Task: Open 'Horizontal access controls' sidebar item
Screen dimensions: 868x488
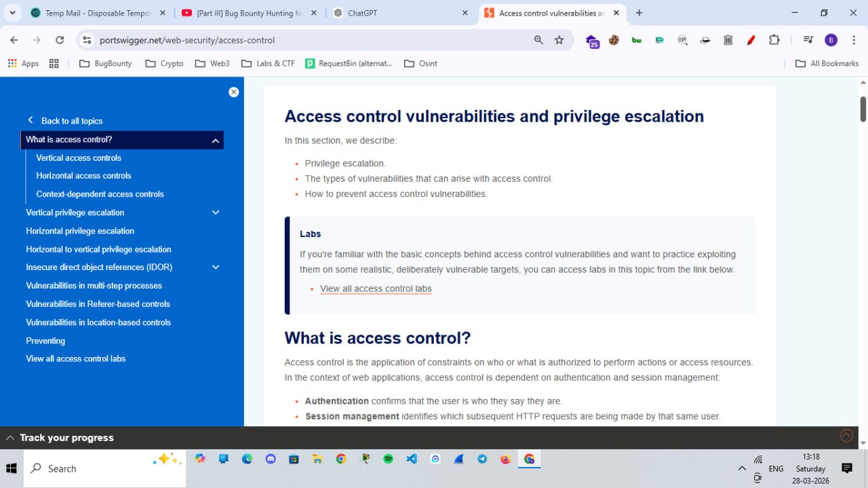Action: click(x=83, y=176)
